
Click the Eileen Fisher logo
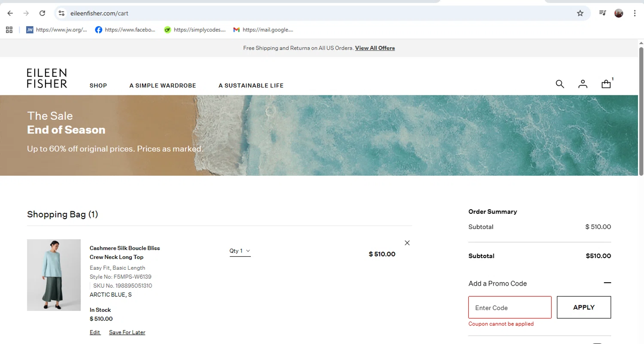click(x=47, y=78)
